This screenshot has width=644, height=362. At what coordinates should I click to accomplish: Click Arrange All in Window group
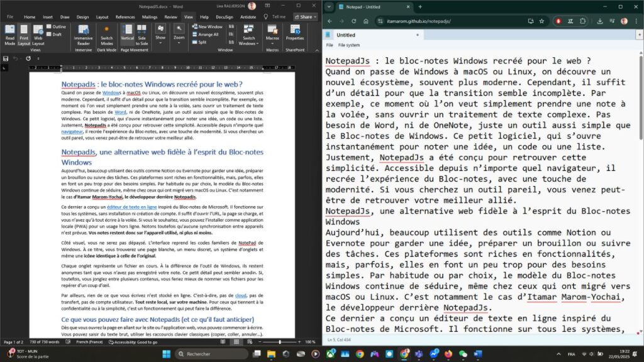coord(206,35)
